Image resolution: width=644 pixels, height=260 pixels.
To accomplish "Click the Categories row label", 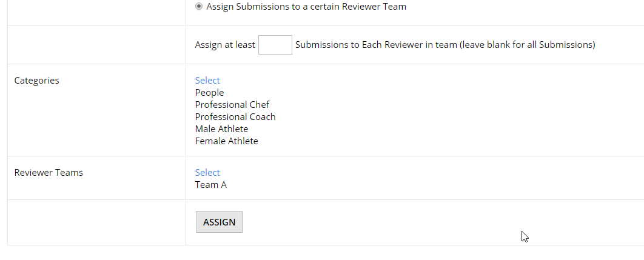I will pos(36,81).
